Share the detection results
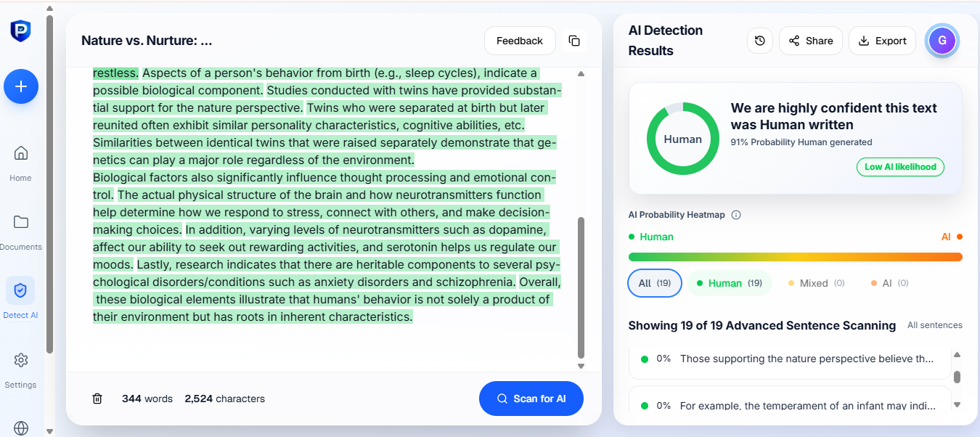 click(811, 41)
